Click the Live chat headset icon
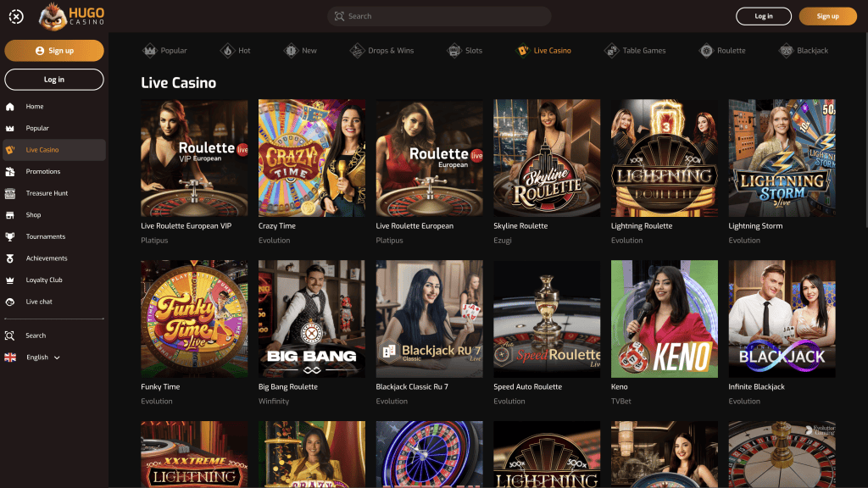 [10, 302]
